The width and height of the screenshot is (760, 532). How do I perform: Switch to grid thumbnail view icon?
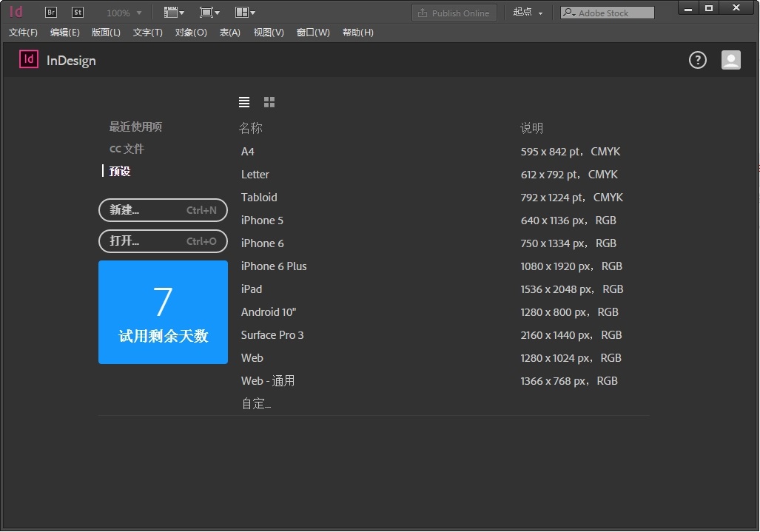[x=269, y=102]
